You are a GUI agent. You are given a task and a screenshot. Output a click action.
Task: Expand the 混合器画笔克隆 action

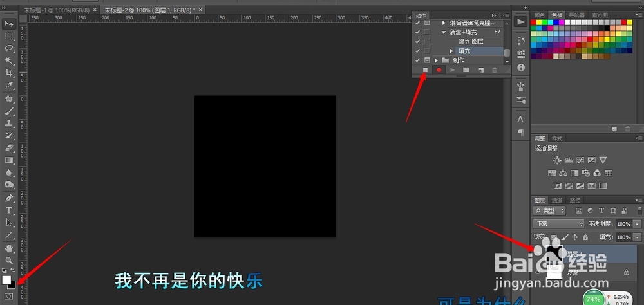pyautogui.click(x=444, y=23)
